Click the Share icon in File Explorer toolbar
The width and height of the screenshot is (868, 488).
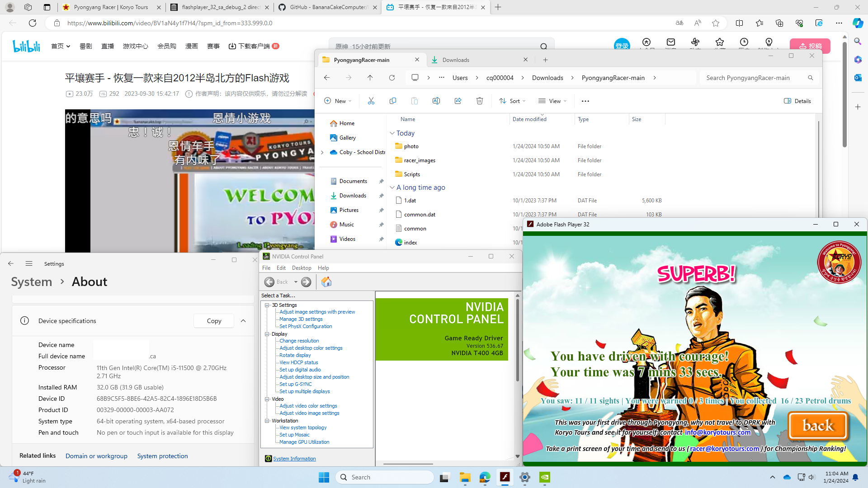pyautogui.click(x=458, y=101)
